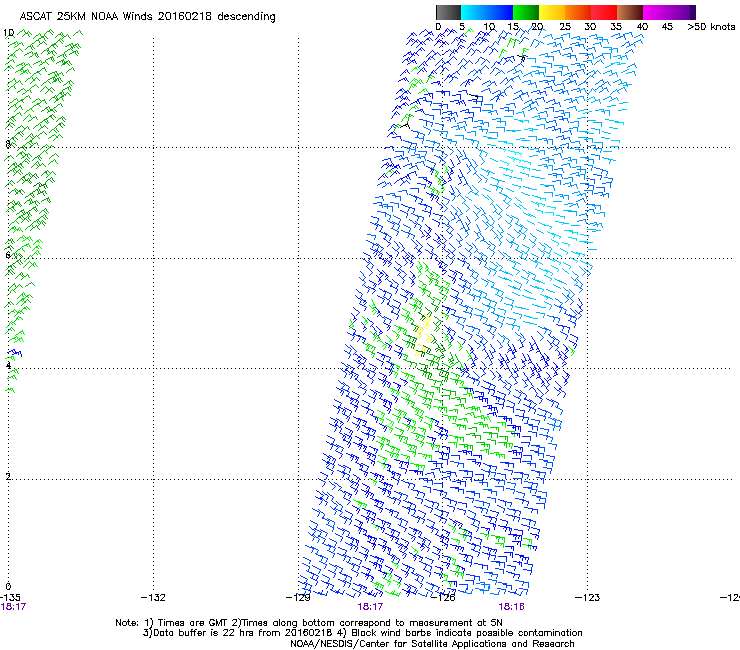Click the longitude label '-132'
The height and width of the screenshot is (650, 740).
coord(153,598)
